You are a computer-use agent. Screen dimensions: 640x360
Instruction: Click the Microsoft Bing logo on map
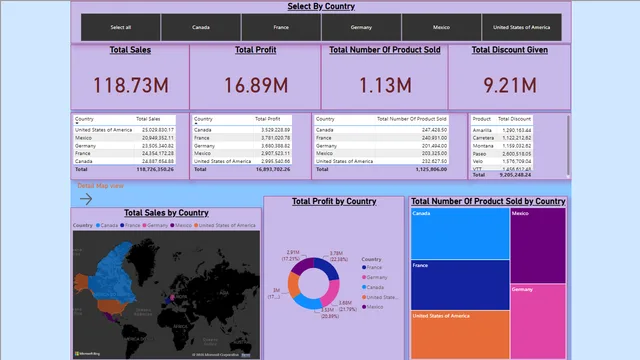[x=87, y=353]
